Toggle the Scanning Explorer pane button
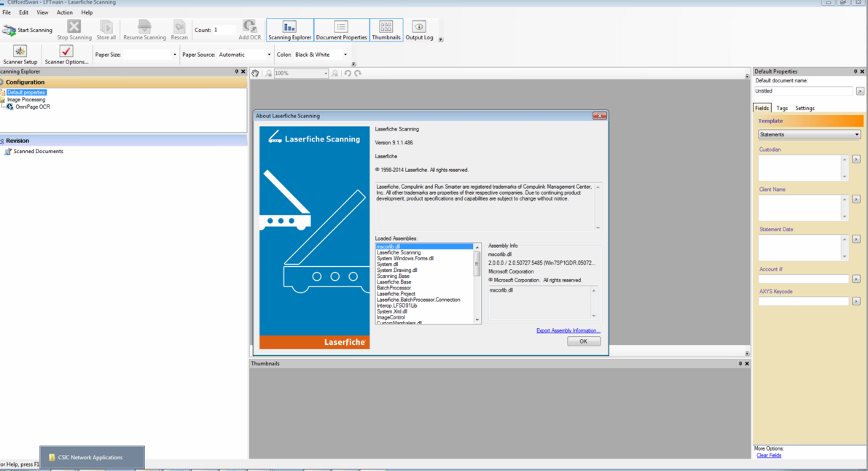The height and width of the screenshot is (471, 868). (289, 30)
